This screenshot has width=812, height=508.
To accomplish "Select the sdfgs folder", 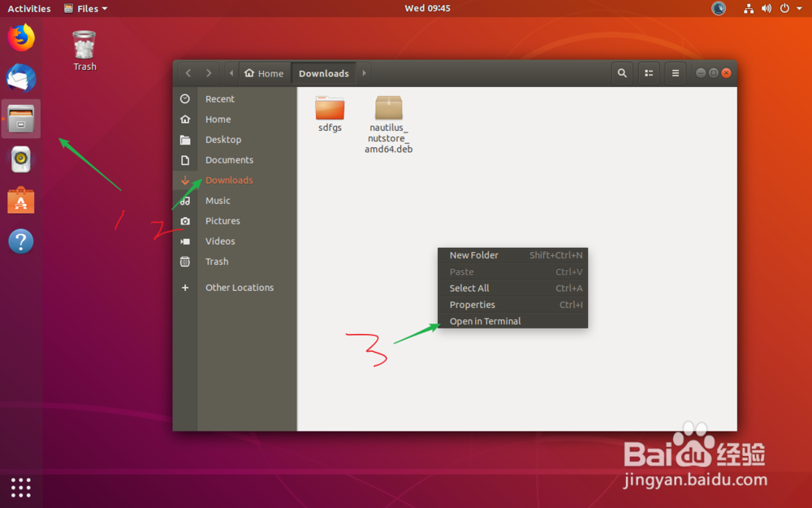I will click(330, 114).
